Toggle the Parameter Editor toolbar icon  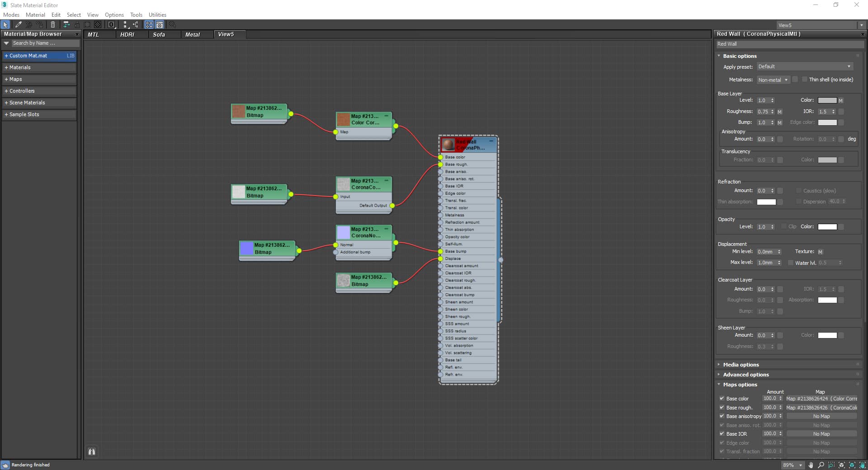click(x=160, y=25)
